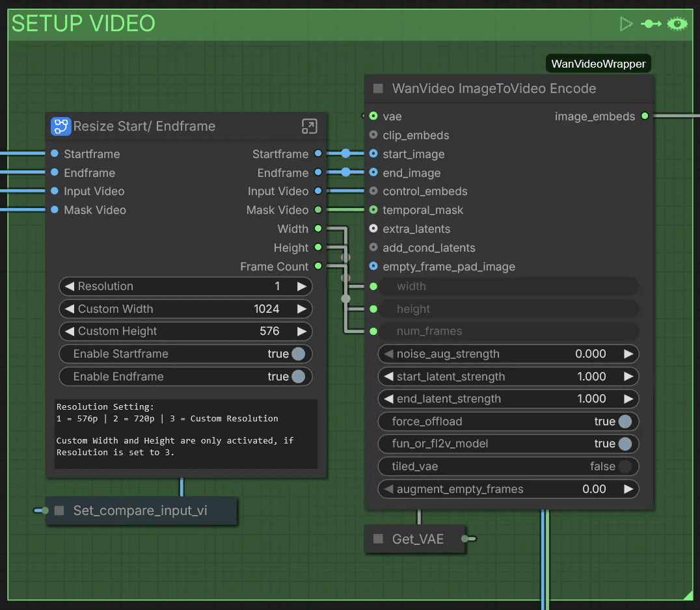The image size is (700, 610).
Task: Increase augment_empty_frames with right arrow
Action: [x=628, y=489]
